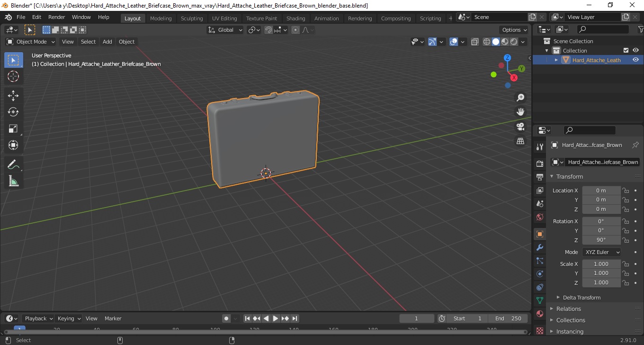Click the pan hand viewport icon

coord(520,112)
